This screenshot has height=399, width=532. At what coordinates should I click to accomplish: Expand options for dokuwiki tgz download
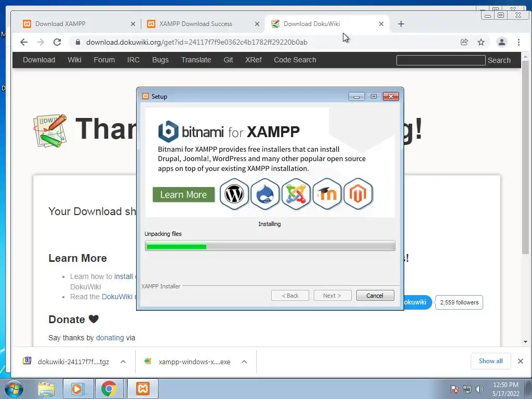pos(123,362)
